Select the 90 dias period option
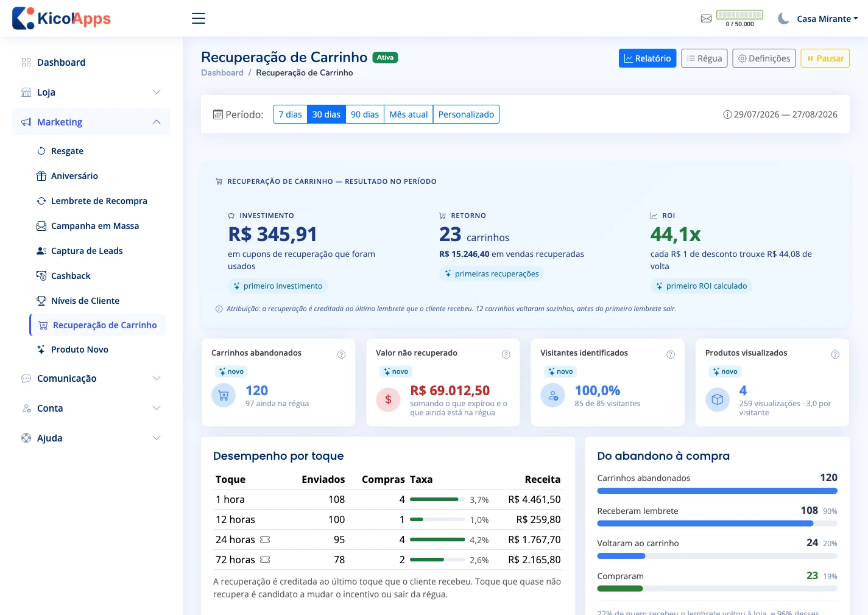This screenshot has height=615, width=868. (365, 114)
